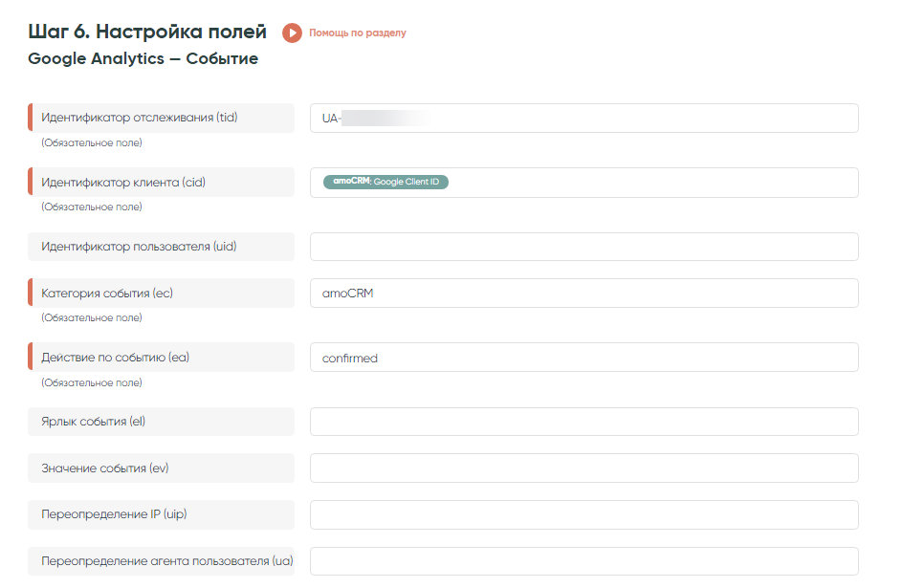Click the label Идентификатор клиента (cid)
The height and width of the screenshot is (588, 903).
[x=123, y=183]
